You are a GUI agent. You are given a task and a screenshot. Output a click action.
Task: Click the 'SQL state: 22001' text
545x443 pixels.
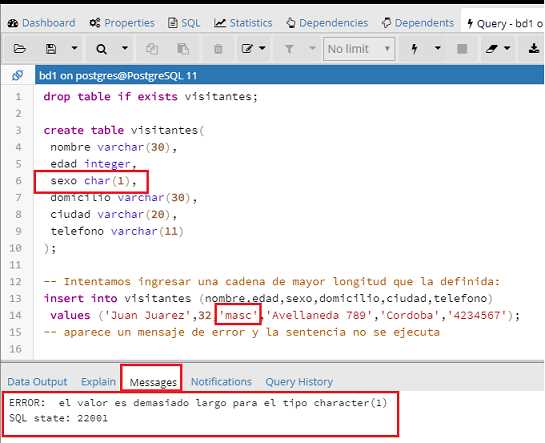pyautogui.click(x=58, y=418)
